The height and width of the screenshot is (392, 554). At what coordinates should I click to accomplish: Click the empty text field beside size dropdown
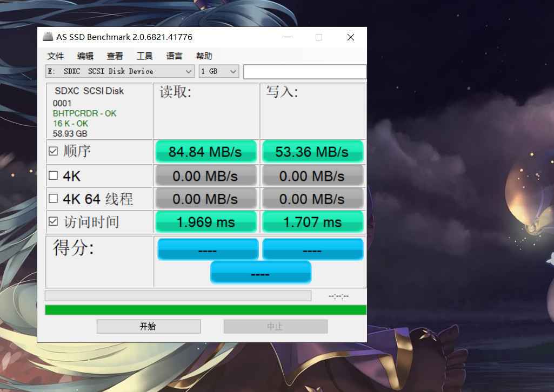(x=304, y=71)
